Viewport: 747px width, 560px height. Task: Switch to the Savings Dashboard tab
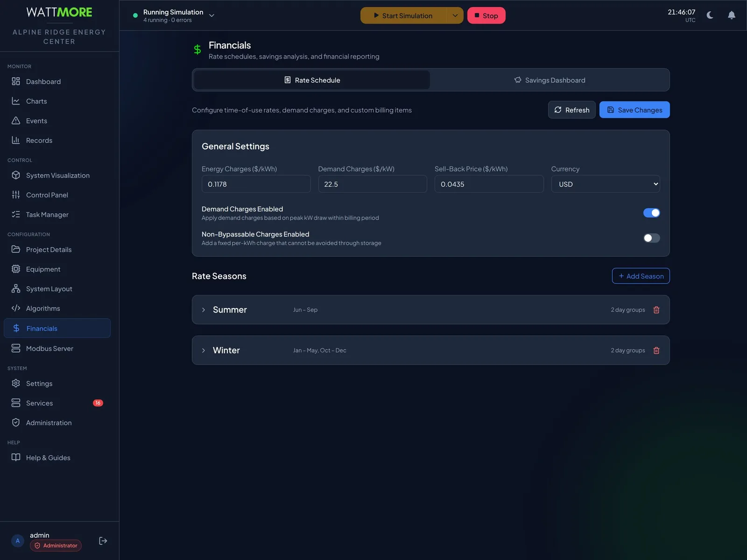point(550,80)
